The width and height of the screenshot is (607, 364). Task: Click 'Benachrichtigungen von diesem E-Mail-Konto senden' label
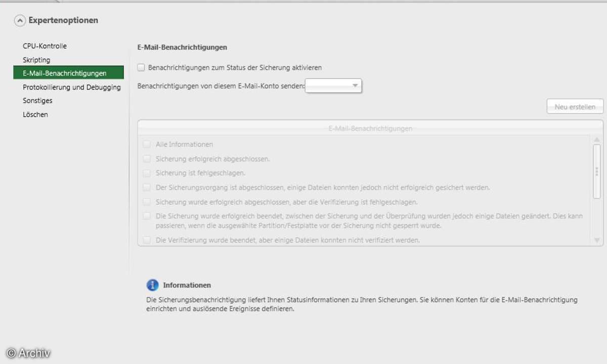221,86
